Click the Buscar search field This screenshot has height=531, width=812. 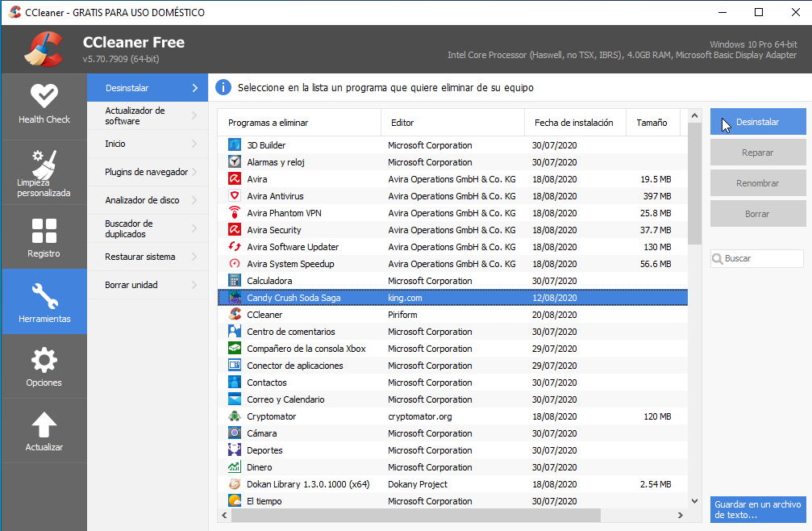[757, 258]
